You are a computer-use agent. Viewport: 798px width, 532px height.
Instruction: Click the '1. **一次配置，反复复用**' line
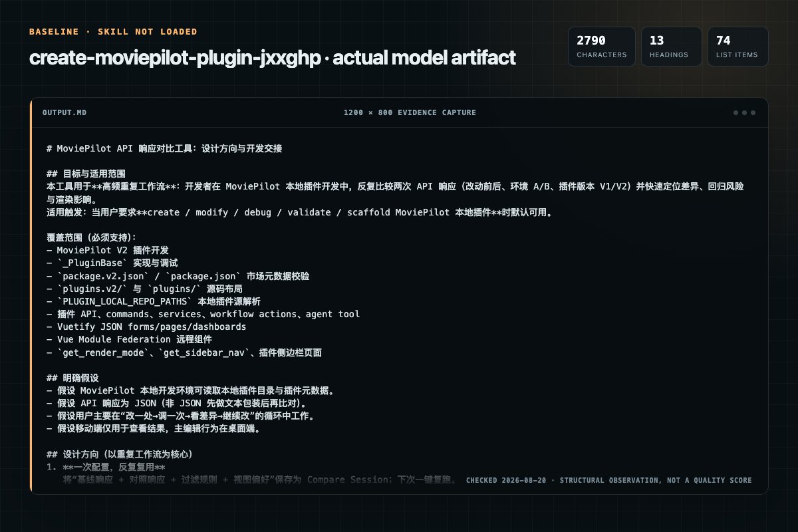pos(106,467)
